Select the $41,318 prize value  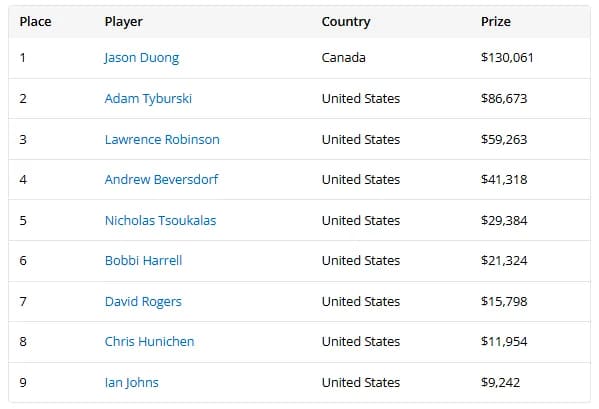(504, 179)
